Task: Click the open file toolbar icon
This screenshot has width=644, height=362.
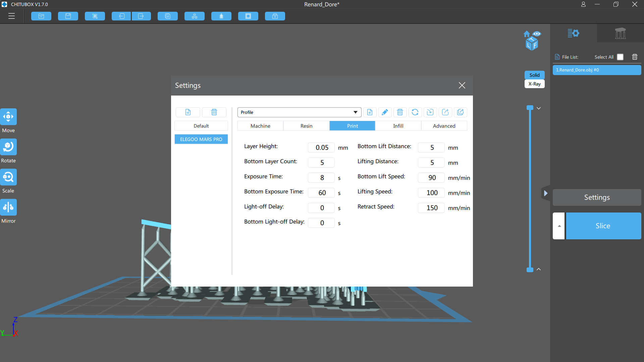Action: pos(41,16)
